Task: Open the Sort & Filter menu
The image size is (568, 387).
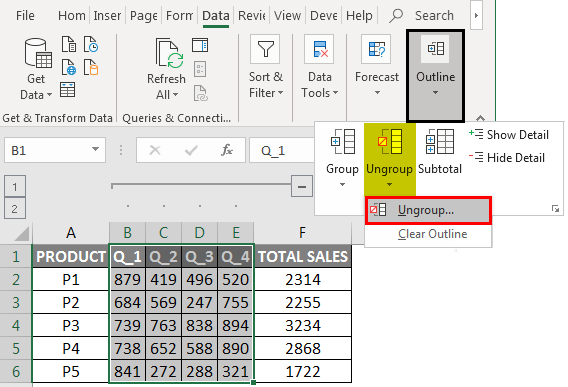Action: click(266, 68)
